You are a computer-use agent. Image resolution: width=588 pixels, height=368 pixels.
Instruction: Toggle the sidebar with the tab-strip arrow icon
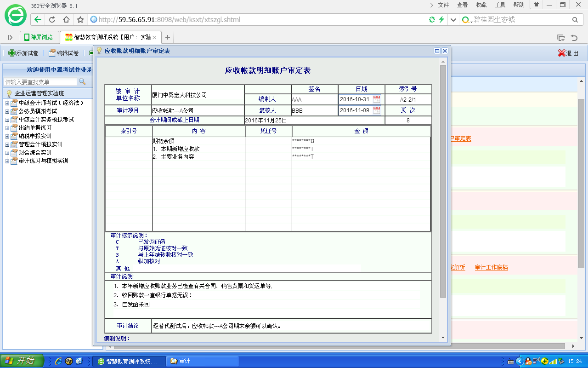coord(10,37)
